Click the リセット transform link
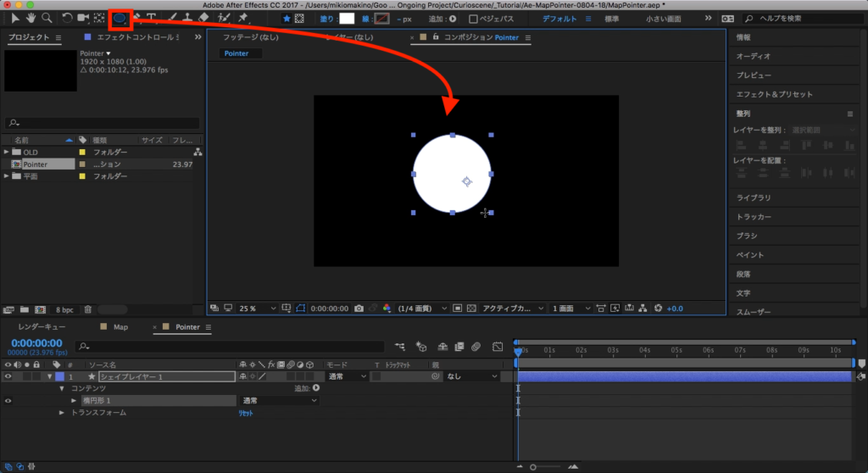 245,414
